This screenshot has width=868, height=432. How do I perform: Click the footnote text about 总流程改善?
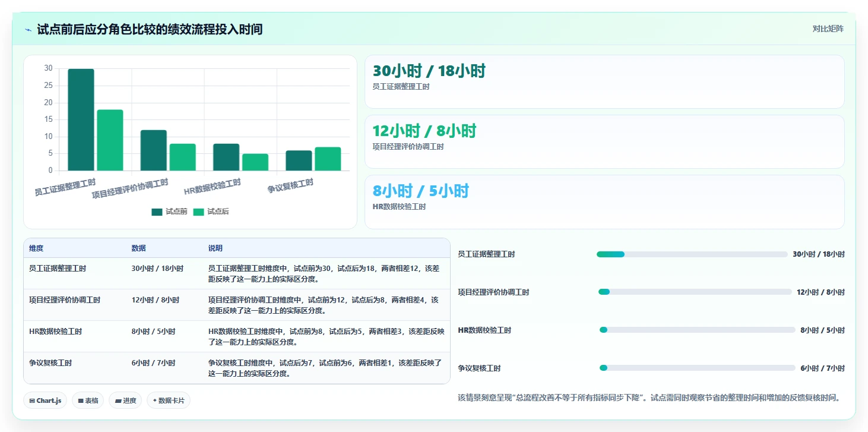(649, 398)
